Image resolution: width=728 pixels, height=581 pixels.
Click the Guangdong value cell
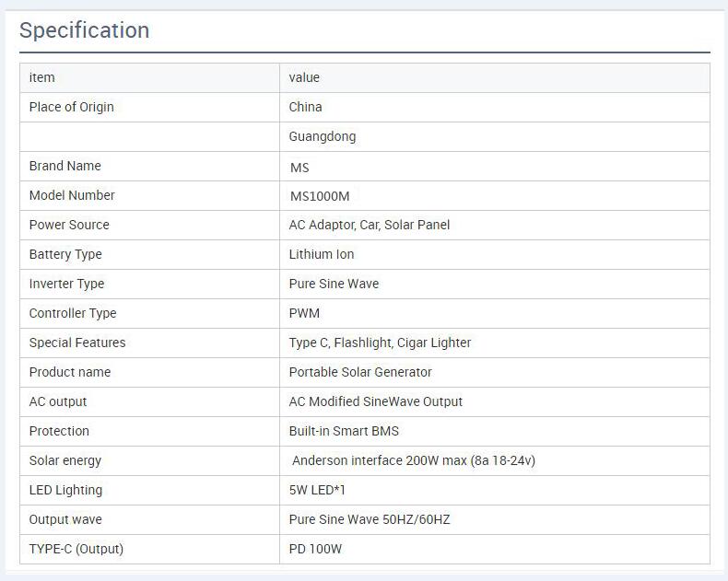tap(495, 137)
